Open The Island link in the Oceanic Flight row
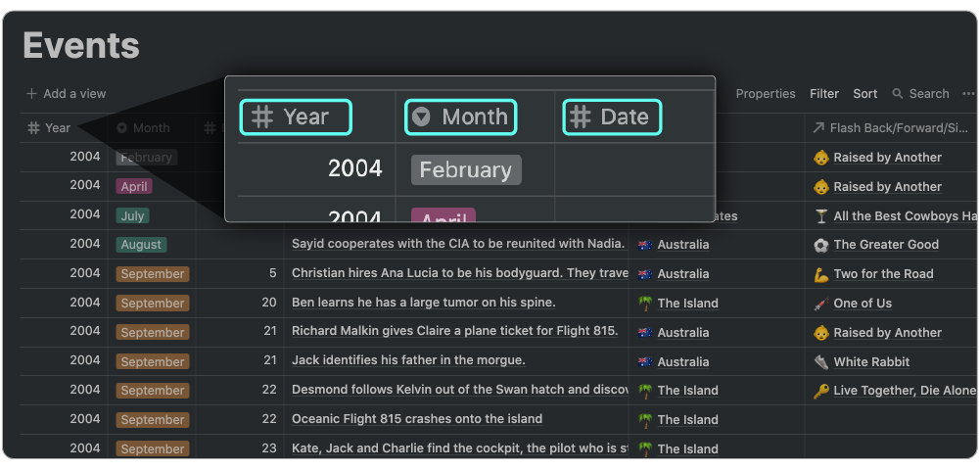Image resolution: width=980 pixels, height=470 pixels. coord(687,420)
